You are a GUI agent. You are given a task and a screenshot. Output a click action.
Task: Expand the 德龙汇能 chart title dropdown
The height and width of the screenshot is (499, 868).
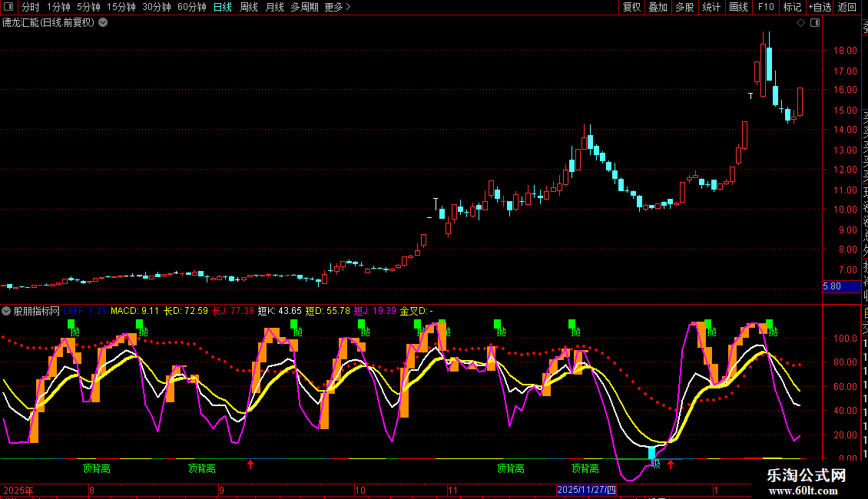tap(103, 22)
